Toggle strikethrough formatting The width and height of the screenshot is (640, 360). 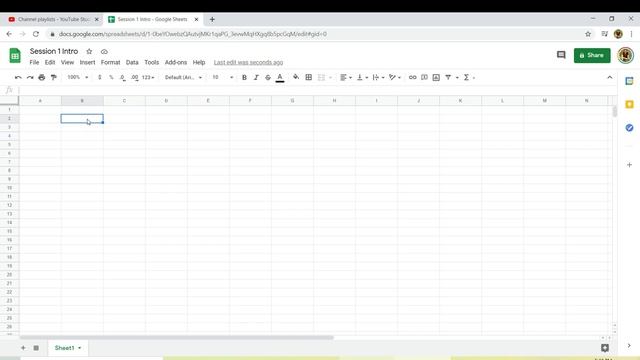268,77
